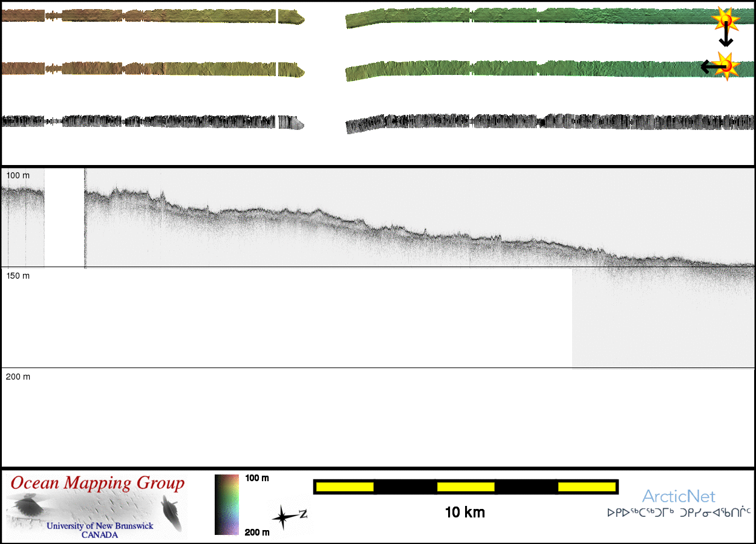Viewport: 756px width, 544px height.
Task: Select the 100 m legend label
Action: (257, 478)
